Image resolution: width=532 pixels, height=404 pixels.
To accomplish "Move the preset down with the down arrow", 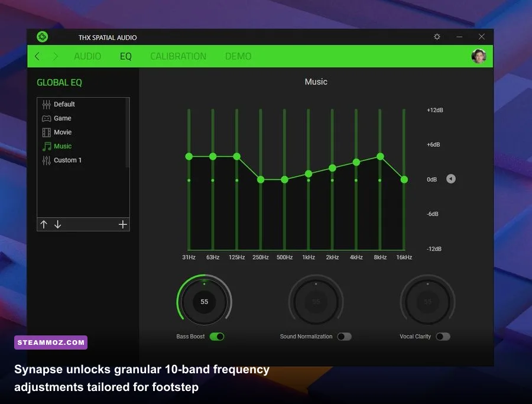I will pos(58,224).
